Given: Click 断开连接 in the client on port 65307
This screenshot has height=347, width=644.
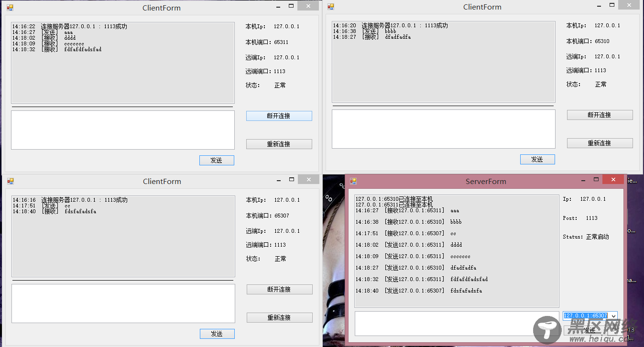Looking at the screenshot, I should [x=279, y=289].
